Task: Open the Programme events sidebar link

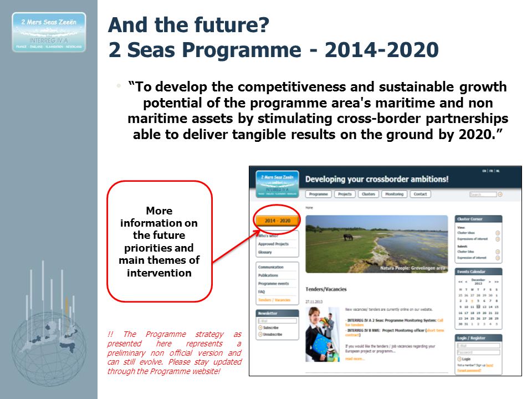Action: point(273,283)
